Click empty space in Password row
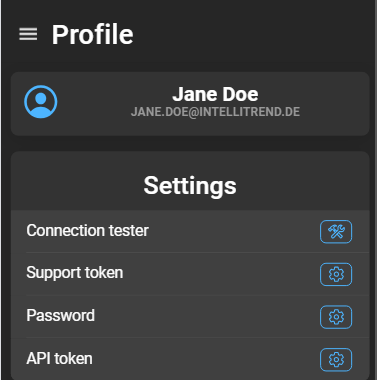This screenshot has width=377, height=380. tap(207, 317)
